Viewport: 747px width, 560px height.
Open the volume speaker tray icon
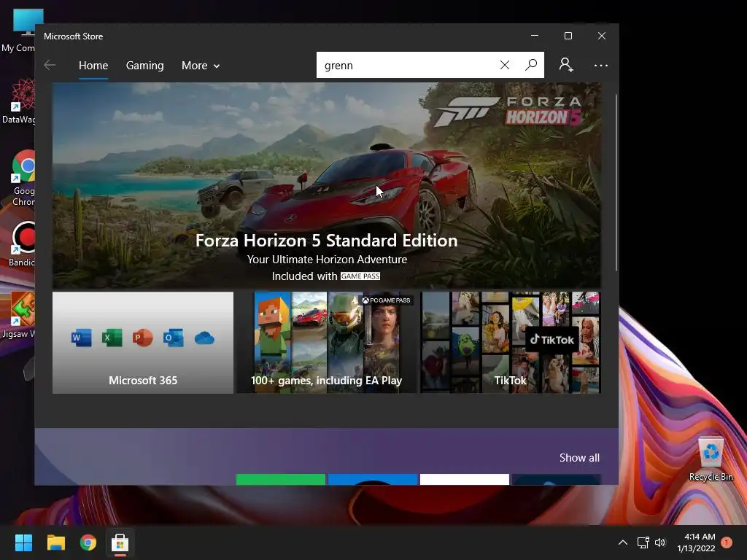point(659,542)
